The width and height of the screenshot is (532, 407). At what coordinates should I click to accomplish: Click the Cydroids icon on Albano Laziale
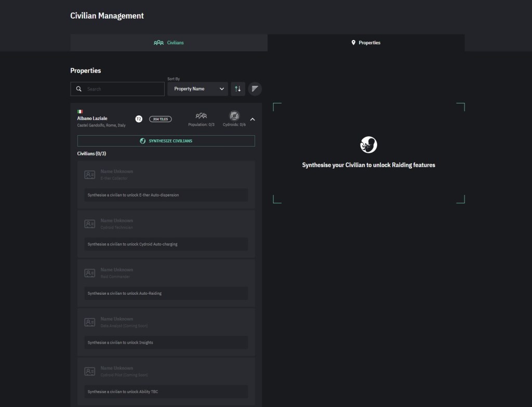tap(234, 116)
